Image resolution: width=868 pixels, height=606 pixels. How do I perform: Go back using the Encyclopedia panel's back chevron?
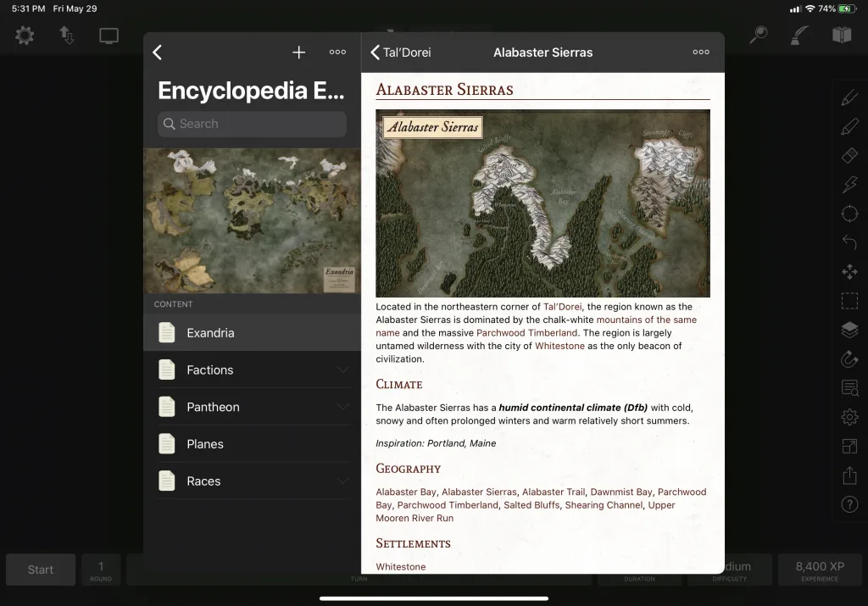157,53
